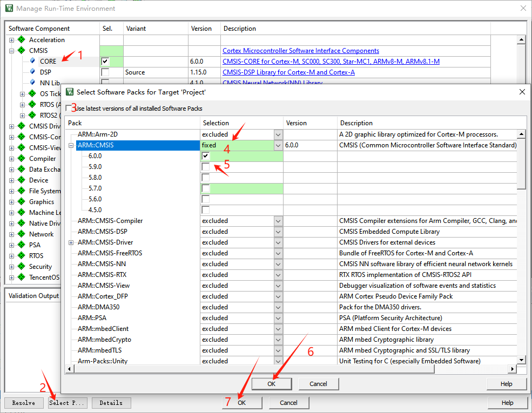Uncheck the CMSIS 6.0.0 version checkbox
The image size is (532, 413).
(206, 156)
